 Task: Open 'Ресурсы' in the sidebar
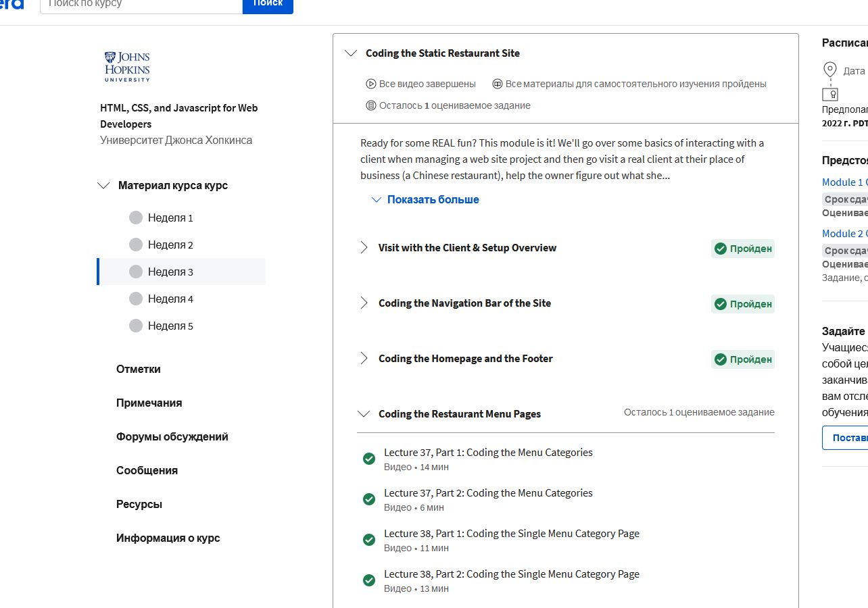coord(139,504)
